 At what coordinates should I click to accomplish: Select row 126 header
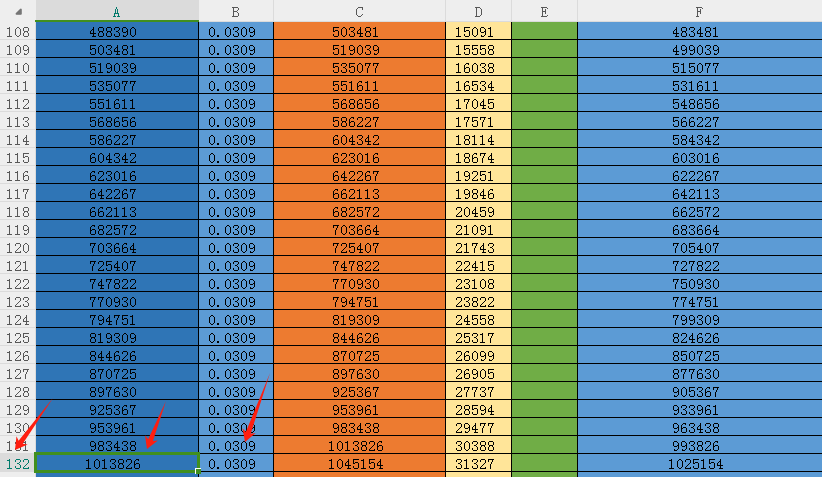[18, 356]
